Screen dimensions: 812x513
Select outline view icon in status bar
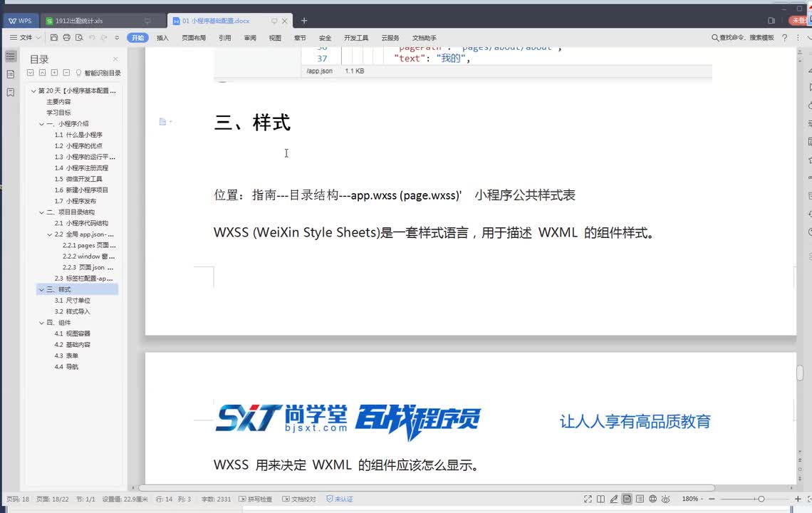(640, 499)
